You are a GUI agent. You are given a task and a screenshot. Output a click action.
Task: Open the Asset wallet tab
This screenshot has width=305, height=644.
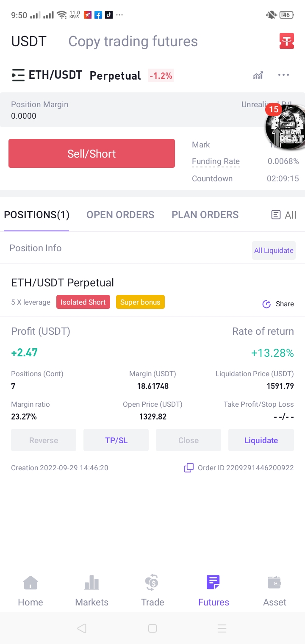tap(274, 591)
